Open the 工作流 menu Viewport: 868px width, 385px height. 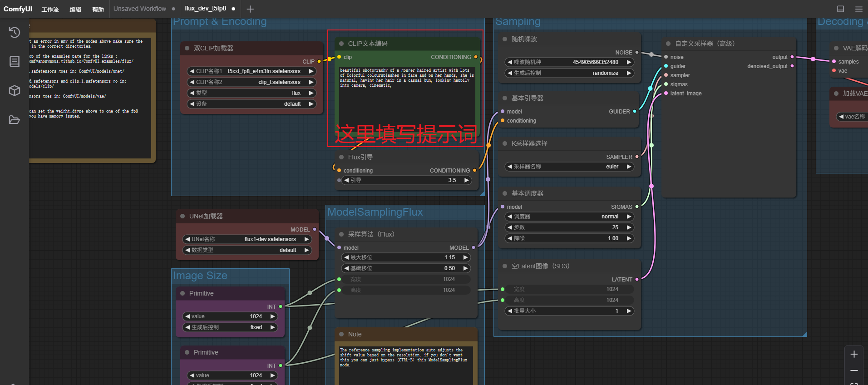pos(50,9)
